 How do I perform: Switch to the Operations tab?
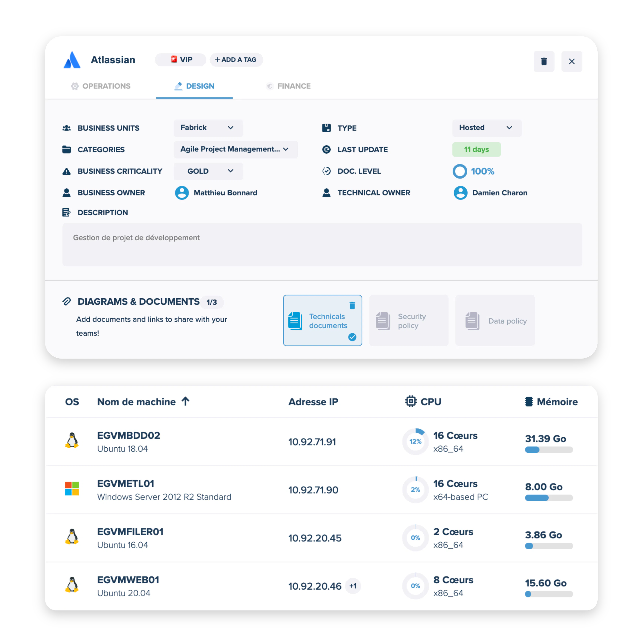(100, 86)
